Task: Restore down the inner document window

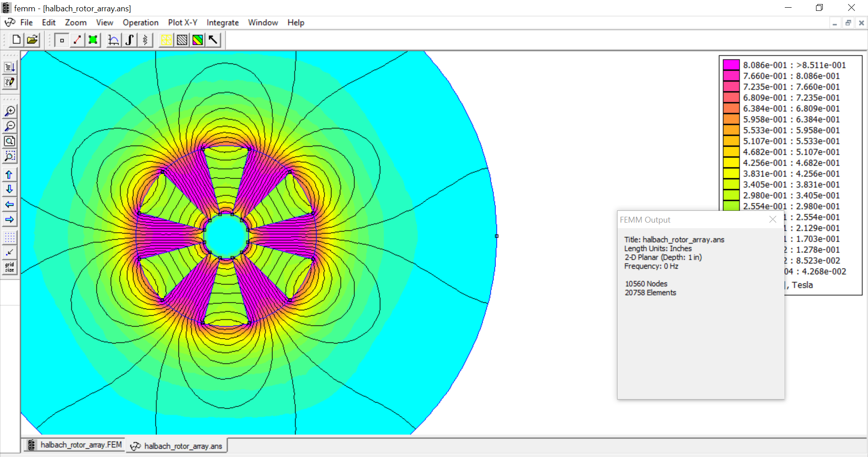Action: point(848,23)
